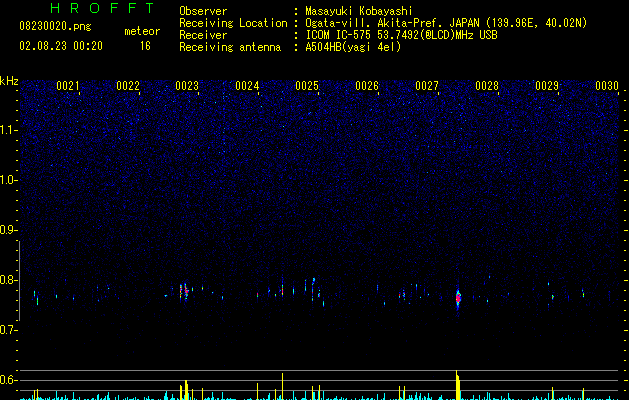The image size is (629, 400).
Task: Click the observer name Masayuki Kobayashi
Action: point(359,12)
